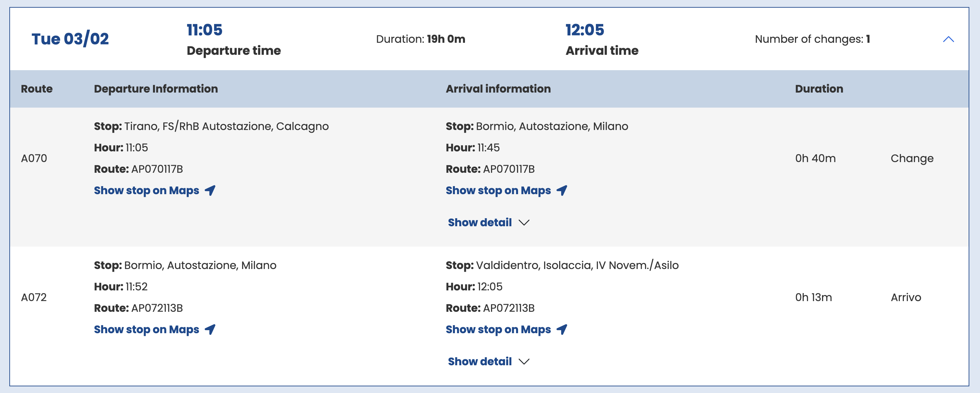Image resolution: width=980 pixels, height=393 pixels.
Task: Select the A072 route code
Action: pyautogui.click(x=34, y=297)
